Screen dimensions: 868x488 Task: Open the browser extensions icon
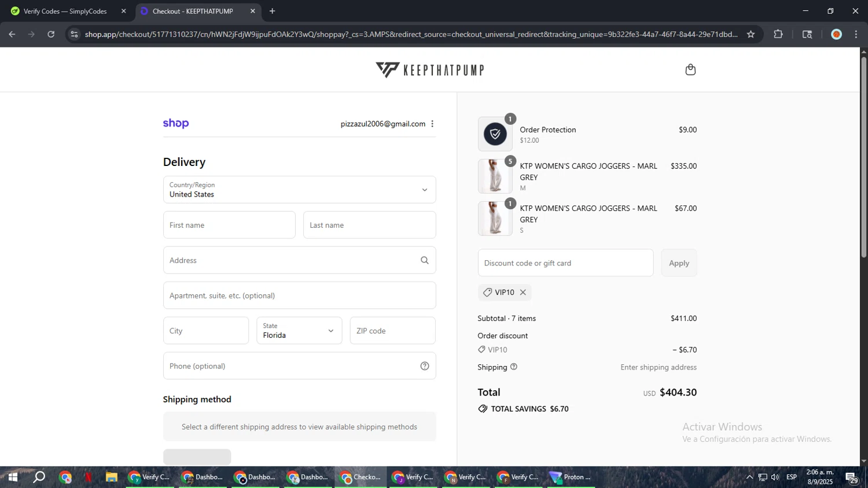[x=778, y=34]
